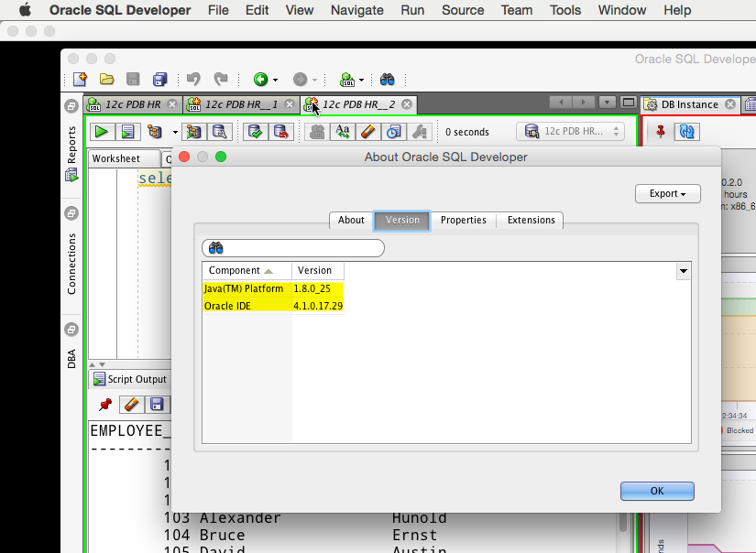The height and width of the screenshot is (553, 756).
Task: Clear Script Output with eraser icon
Action: point(131,405)
